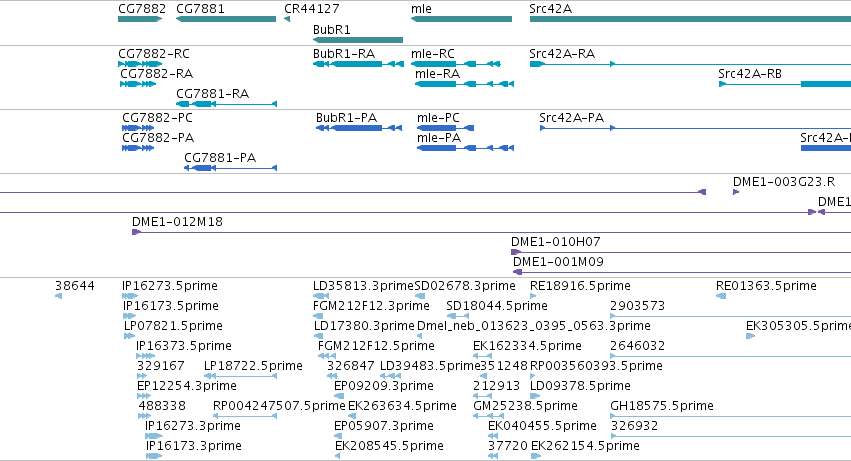This screenshot has height=461, width=851.
Task: Click EST EP12254.3prime
Action: (x=187, y=387)
